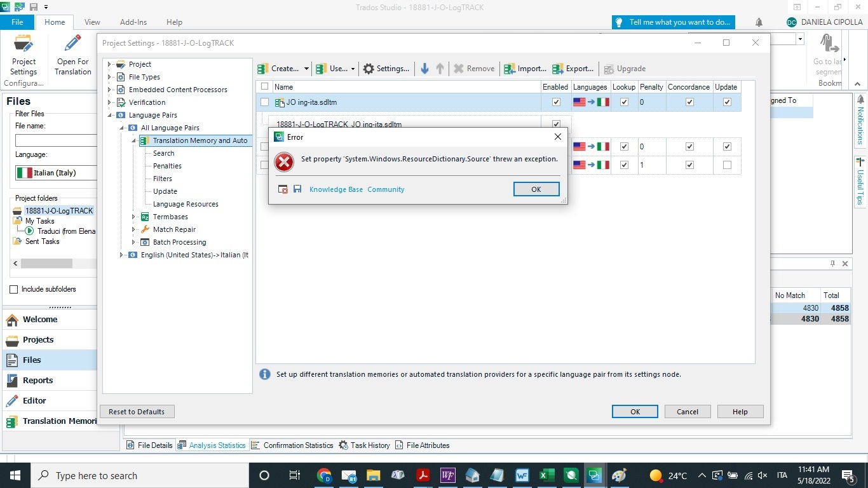Image resolution: width=868 pixels, height=488 pixels.
Task: Tick the Update checkbox in the penalty 1 row
Action: click(x=727, y=165)
